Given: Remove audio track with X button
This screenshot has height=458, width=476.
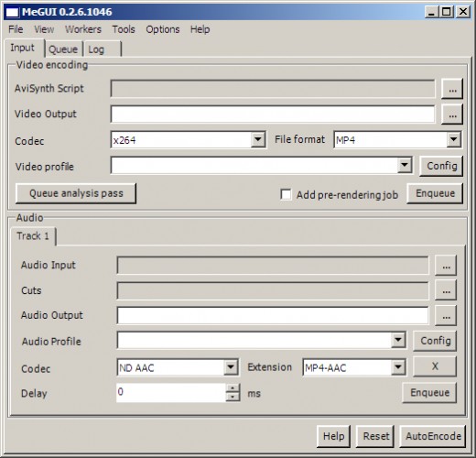Looking at the screenshot, I should point(435,366).
